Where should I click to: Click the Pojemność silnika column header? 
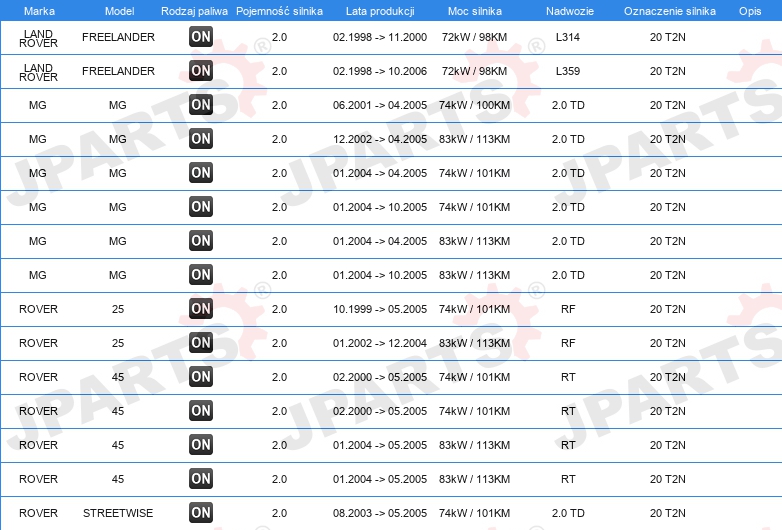coord(279,11)
